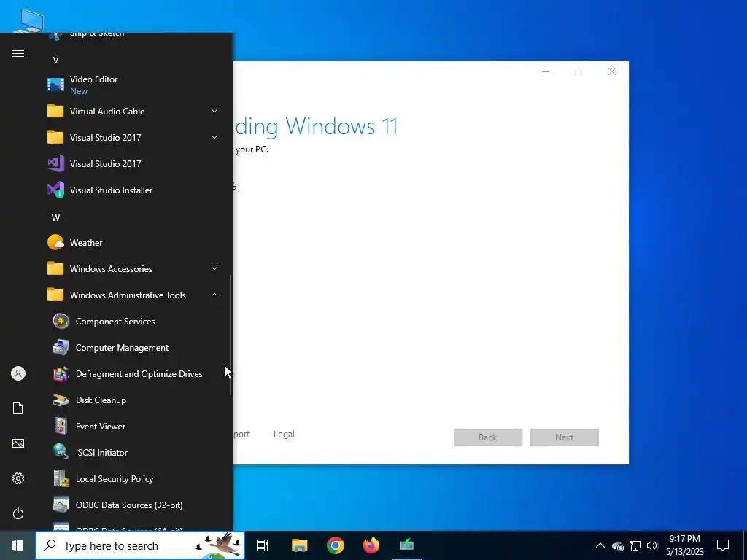Expand the Windows Accessories folder
This screenshot has height=560, width=747.
coord(214,268)
